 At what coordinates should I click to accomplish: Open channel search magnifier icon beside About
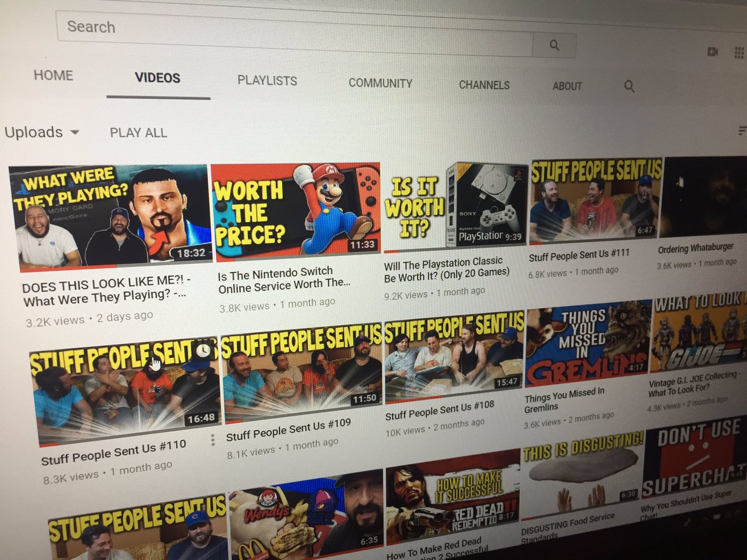[x=629, y=86]
